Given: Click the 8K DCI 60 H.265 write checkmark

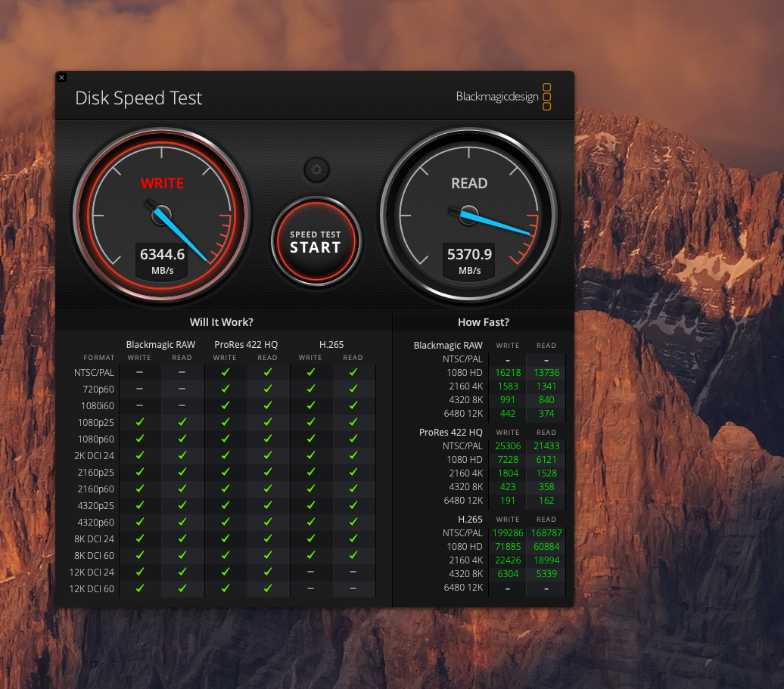Looking at the screenshot, I should click(x=310, y=555).
